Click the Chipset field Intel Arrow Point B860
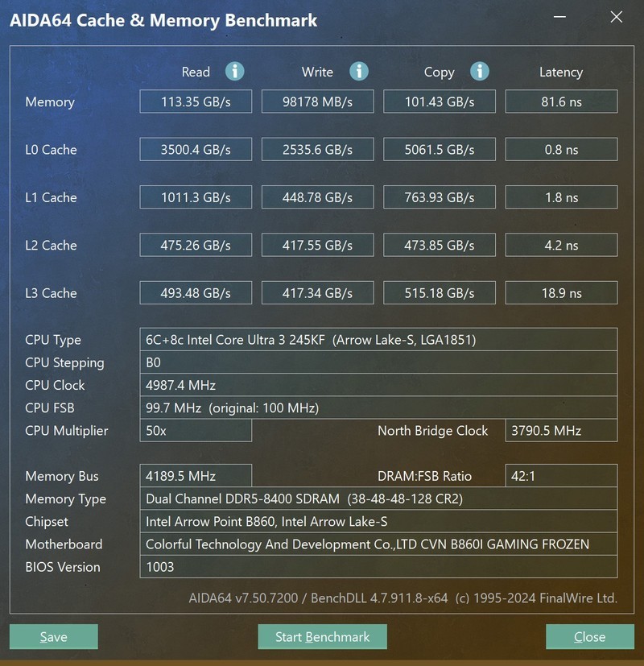 [x=378, y=521]
